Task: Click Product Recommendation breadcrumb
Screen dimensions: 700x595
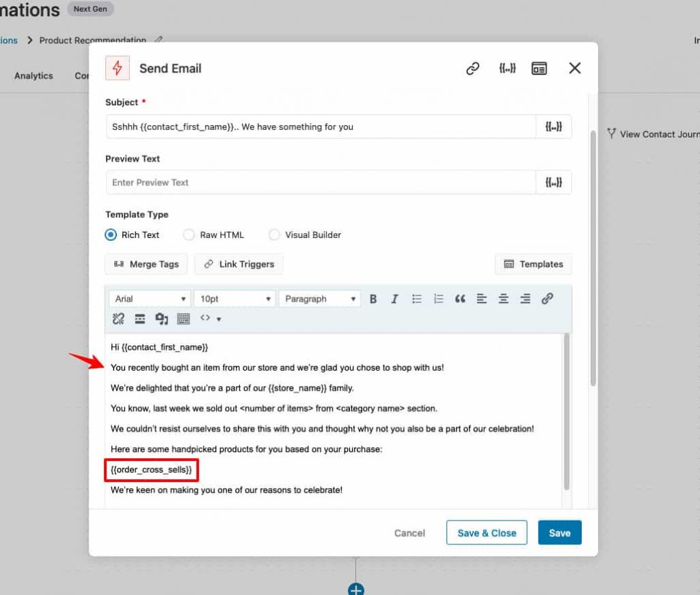Action: pos(92,40)
